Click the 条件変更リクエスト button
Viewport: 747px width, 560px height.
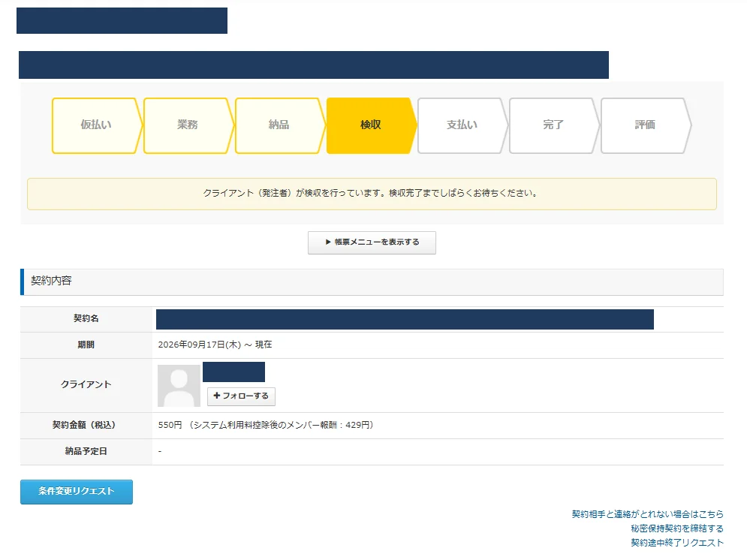pos(77,492)
